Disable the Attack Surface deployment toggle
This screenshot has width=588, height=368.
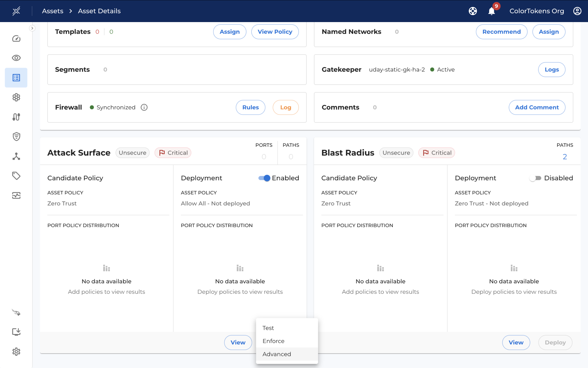[264, 178]
